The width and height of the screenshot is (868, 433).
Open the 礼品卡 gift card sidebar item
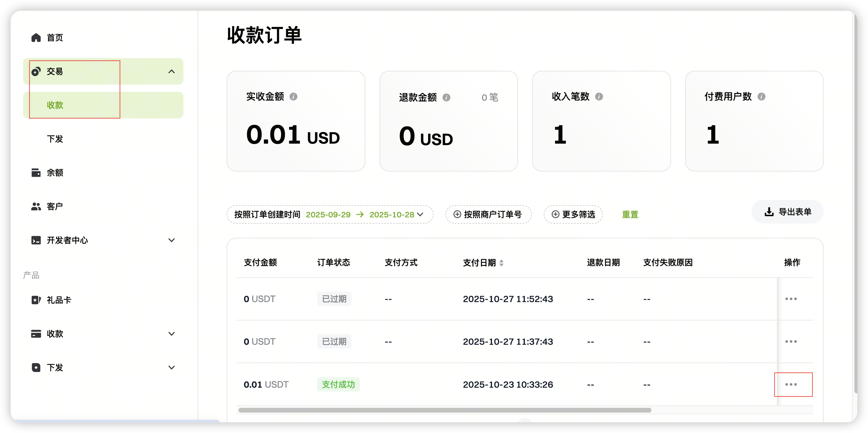[x=59, y=300]
